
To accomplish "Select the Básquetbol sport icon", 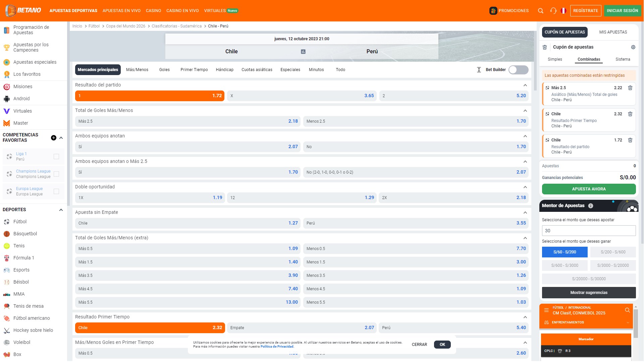I will click(6, 234).
